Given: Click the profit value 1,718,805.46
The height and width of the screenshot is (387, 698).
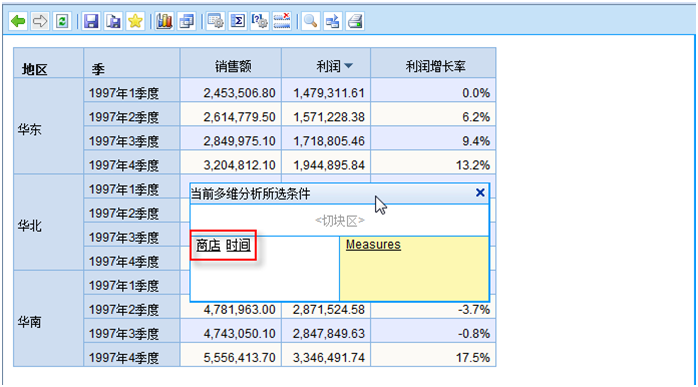Looking at the screenshot, I should pyautogui.click(x=329, y=141).
